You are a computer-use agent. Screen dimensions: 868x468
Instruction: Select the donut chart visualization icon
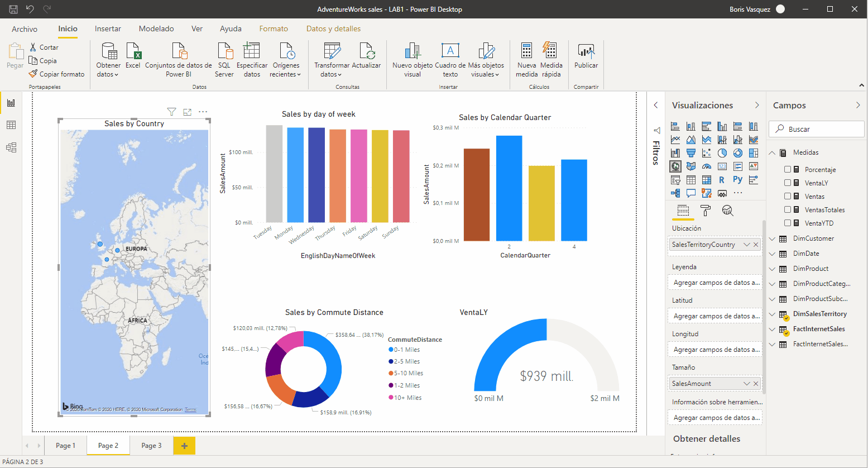738,153
